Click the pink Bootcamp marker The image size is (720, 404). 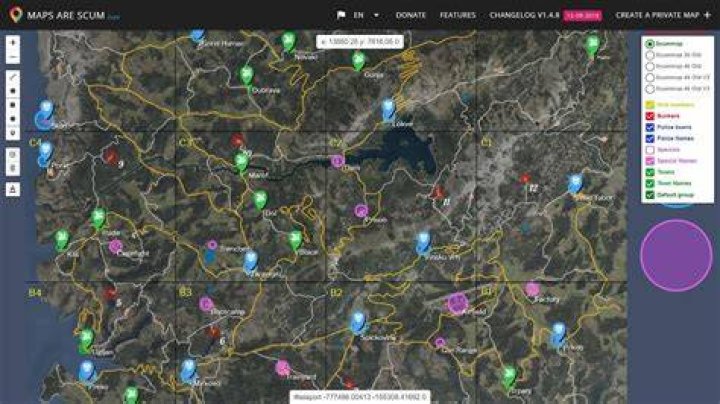coord(206,304)
